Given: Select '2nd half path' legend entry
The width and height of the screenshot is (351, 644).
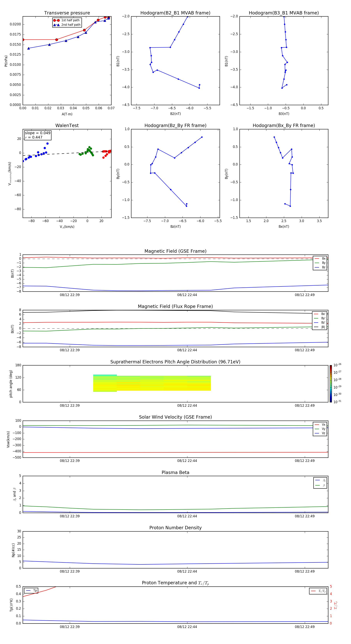Looking at the screenshot, I should (67, 25).
